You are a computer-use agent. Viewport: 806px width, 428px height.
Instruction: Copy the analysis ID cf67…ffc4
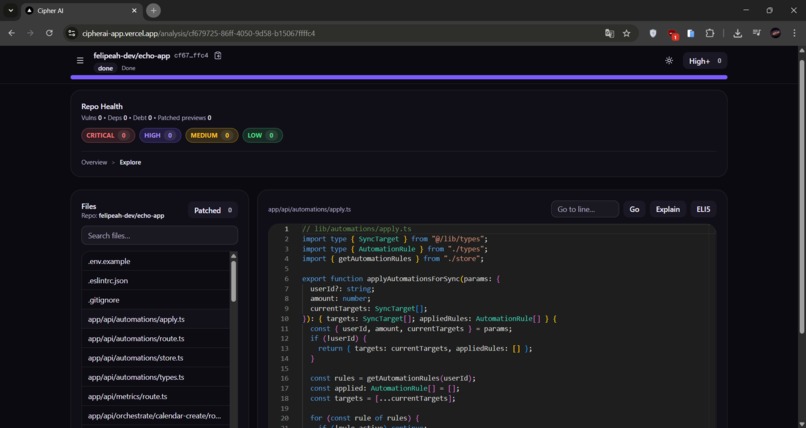[218, 55]
